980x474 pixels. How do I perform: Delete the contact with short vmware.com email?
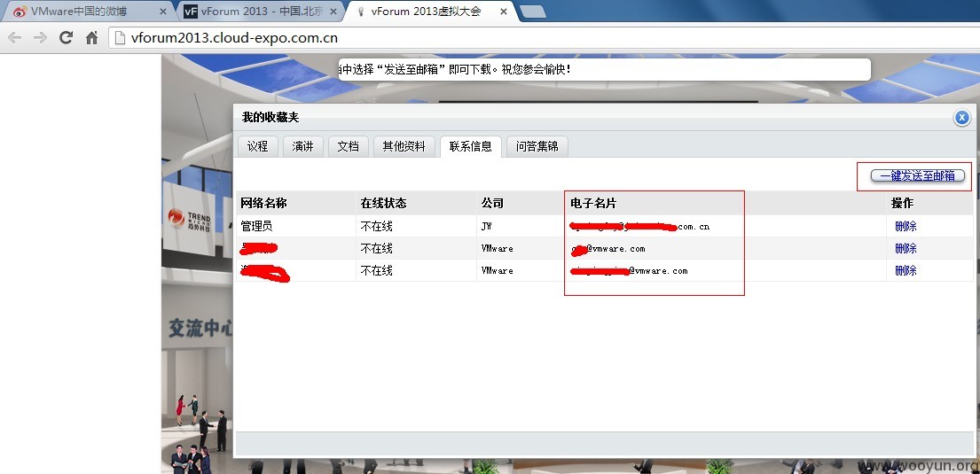pos(906,248)
